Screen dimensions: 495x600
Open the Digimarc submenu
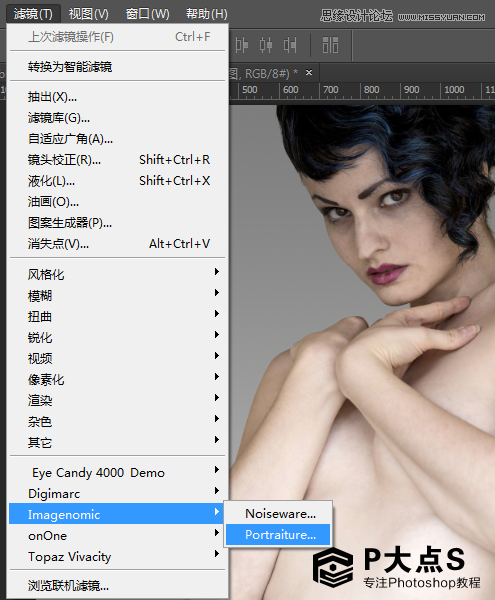(117, 494)
